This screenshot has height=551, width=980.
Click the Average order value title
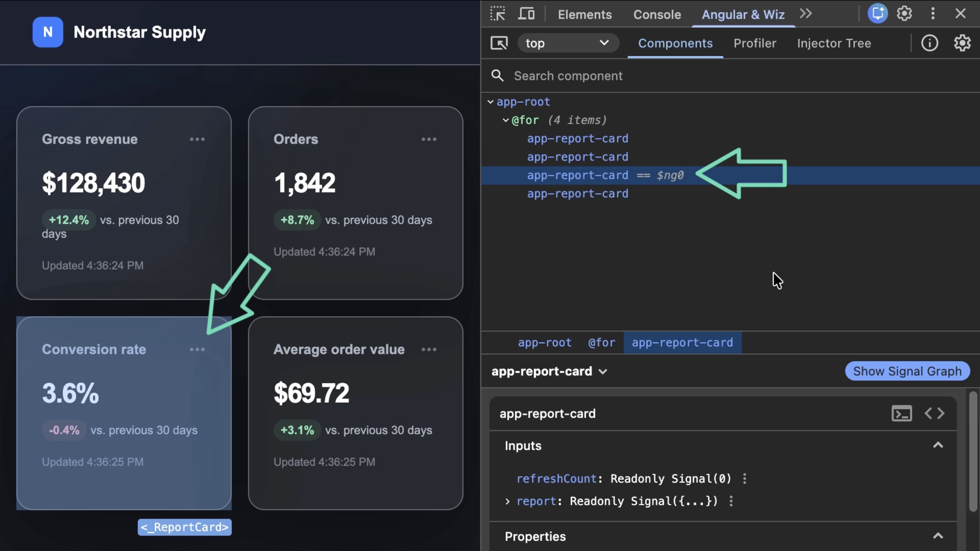(x=339, y=349)
